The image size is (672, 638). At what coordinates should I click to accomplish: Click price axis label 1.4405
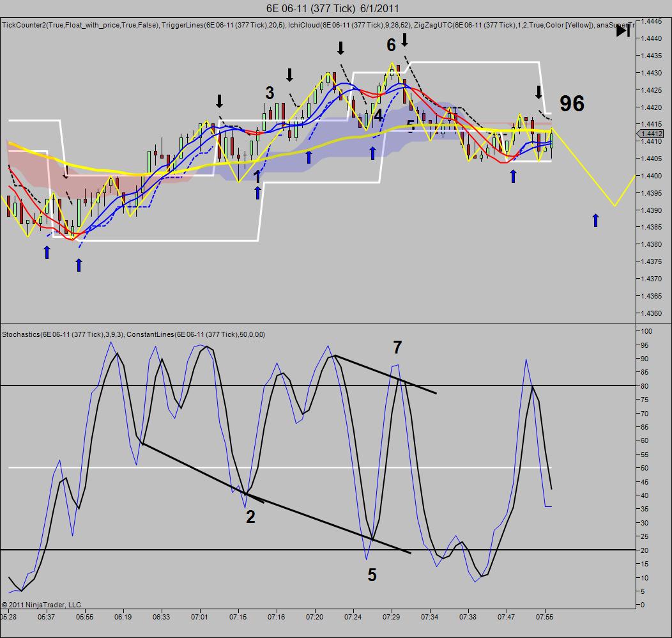point(652,159)
